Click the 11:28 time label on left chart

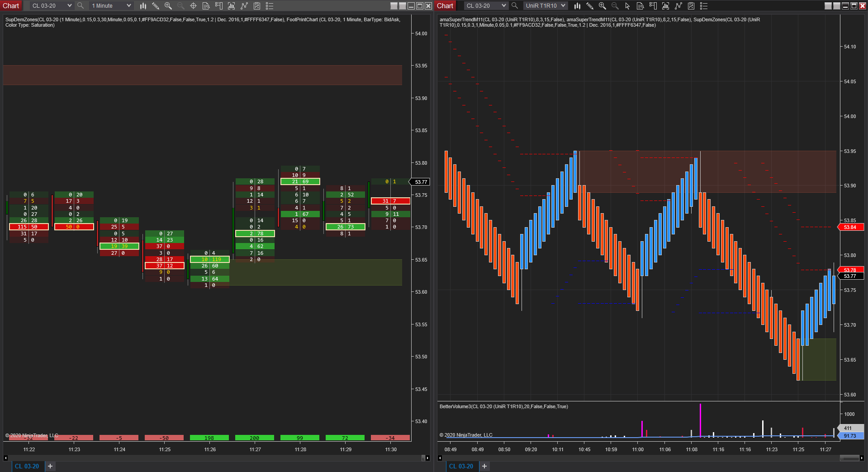point(300,449)
